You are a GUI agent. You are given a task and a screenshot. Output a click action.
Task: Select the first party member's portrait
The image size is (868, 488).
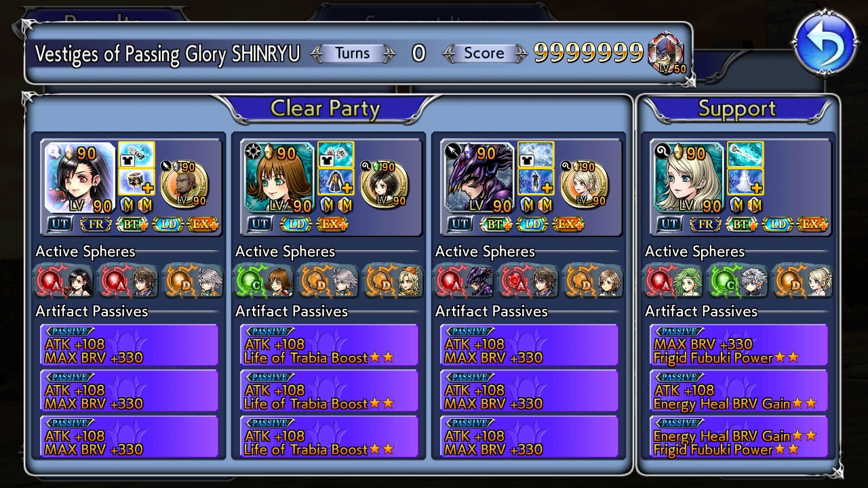click(80, 177)
